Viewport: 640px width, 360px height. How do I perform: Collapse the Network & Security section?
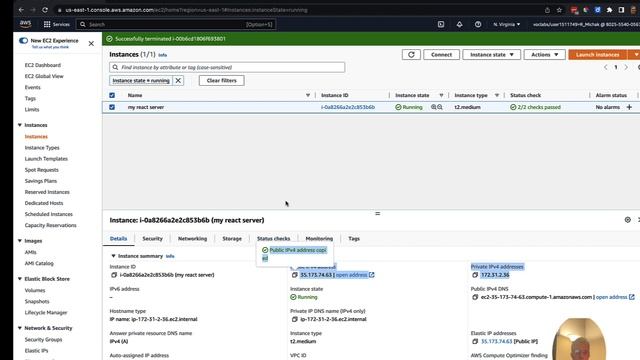(x=20, y=328)
